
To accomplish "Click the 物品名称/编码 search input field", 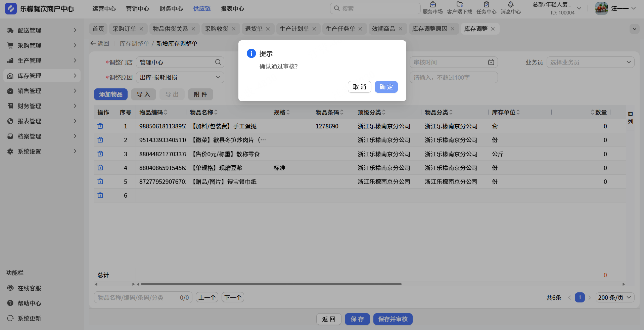I will coord(138,297).
